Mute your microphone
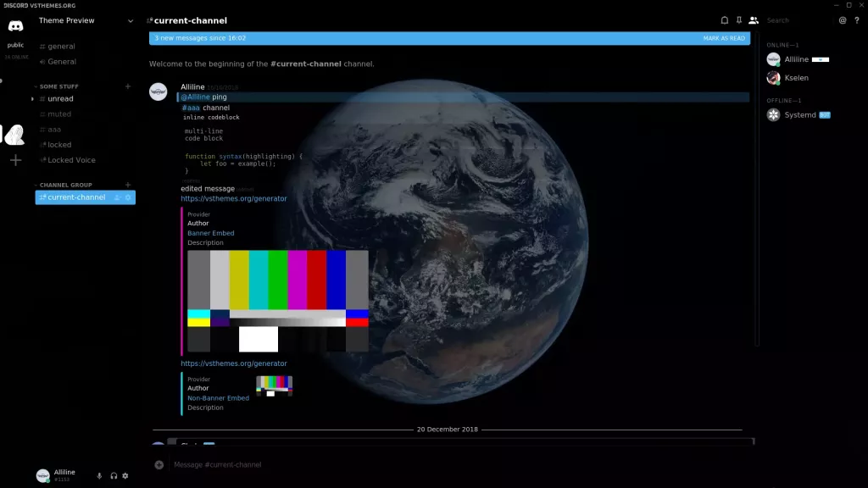The image size is (868, 488). (99, 476)
